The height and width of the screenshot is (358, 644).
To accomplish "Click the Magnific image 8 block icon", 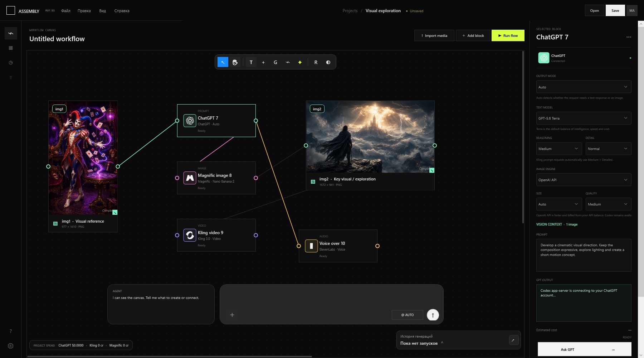I will pos(190,178).
